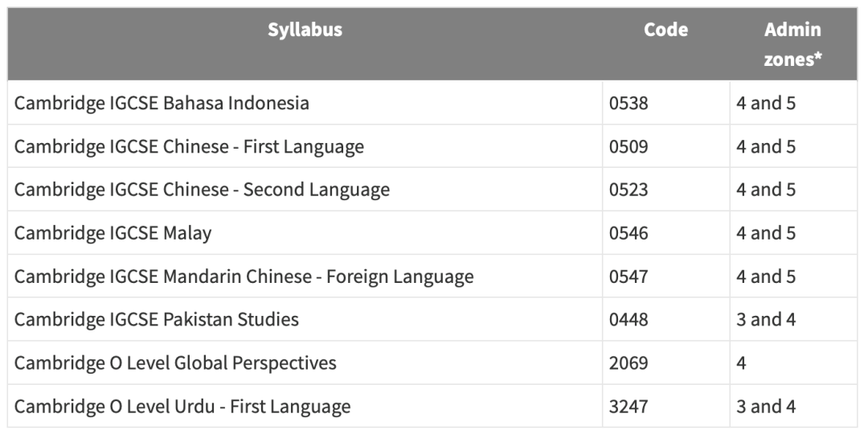Viewport: 868px width, 434px height.
Task: Click the Code column header
Action: coord(665,31)
